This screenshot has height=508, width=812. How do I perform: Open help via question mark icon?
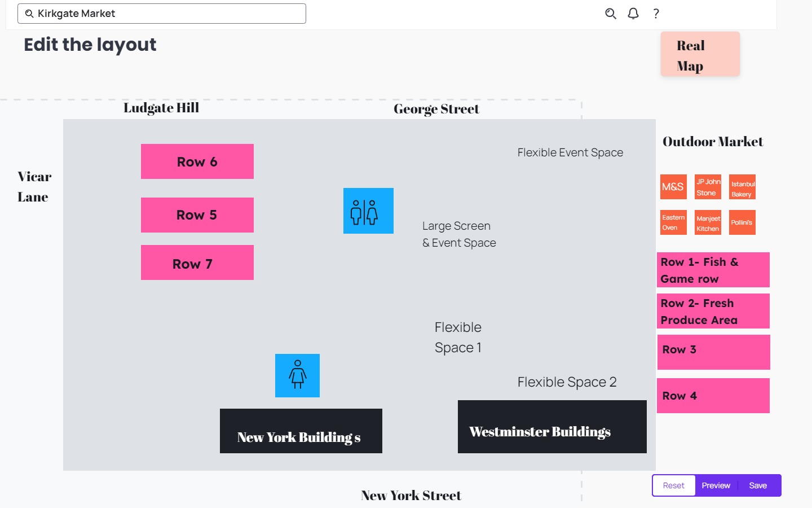pyautogui.click(x=656, y=14)
